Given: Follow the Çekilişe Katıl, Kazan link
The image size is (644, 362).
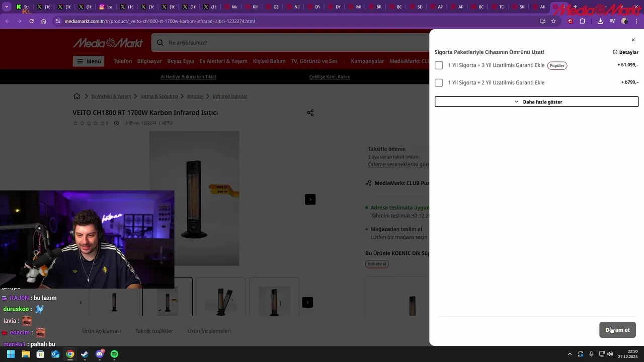Looking at the screenshot, I should pos(330,77).
